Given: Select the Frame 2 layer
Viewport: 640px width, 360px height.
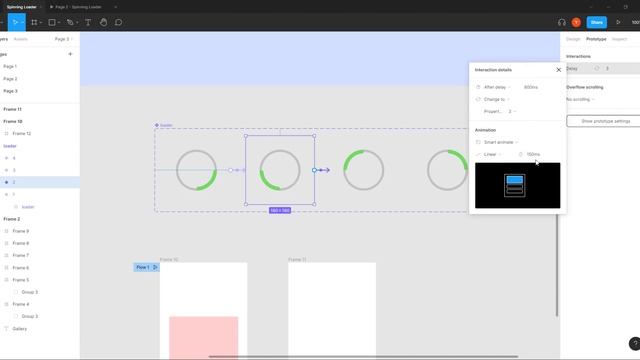Looking at the screenshot, I should (12, 219).
